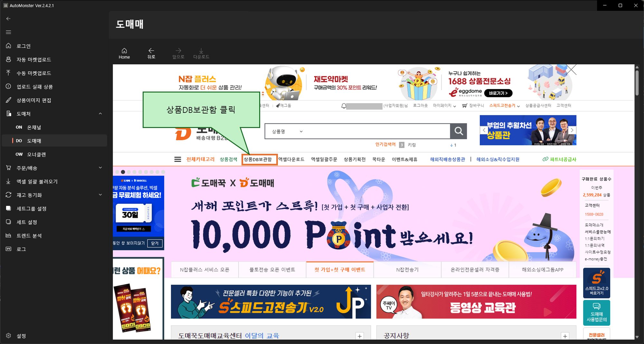Open the 상품명 search type dropdown

pyautogui.click(x=287, y=132)
